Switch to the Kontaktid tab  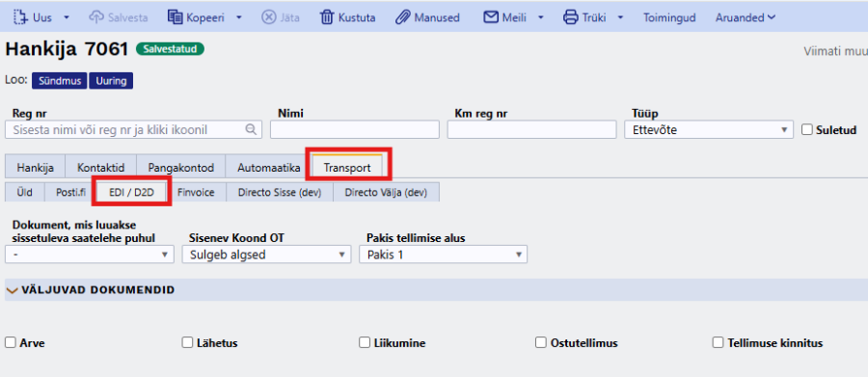[100, 167]
